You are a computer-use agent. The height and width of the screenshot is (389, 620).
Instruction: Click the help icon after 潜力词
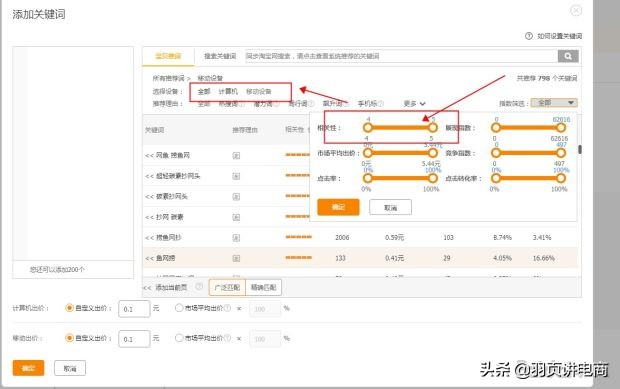click(276, 104)
